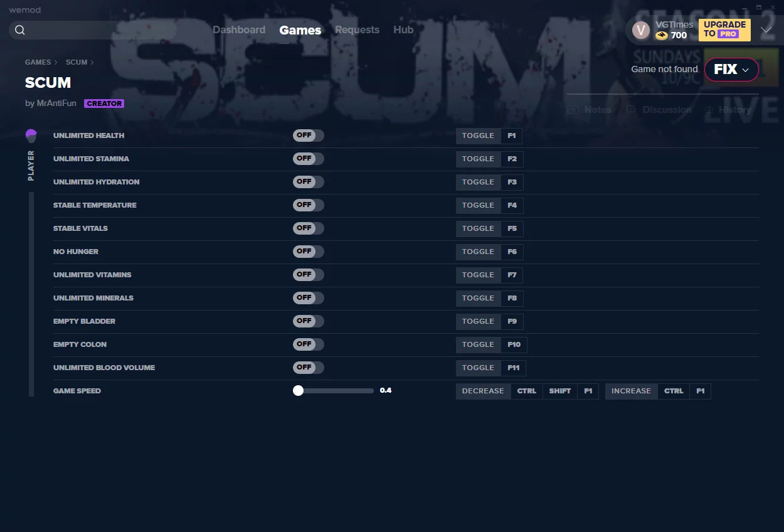
Task: Click the F3 hotkey for Unlimited Hydration
Action: pyautogui.click(x=512, y=182)
